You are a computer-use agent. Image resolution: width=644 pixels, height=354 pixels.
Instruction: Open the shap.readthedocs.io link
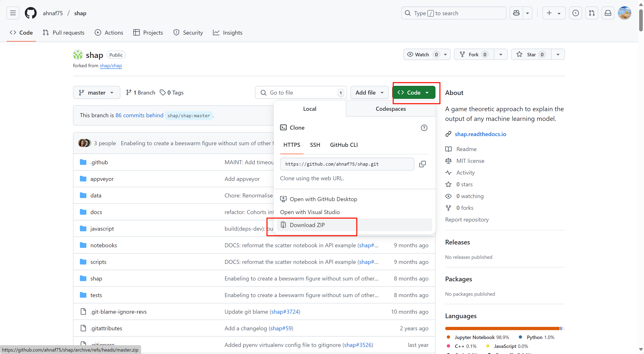[x=480, y=134]
